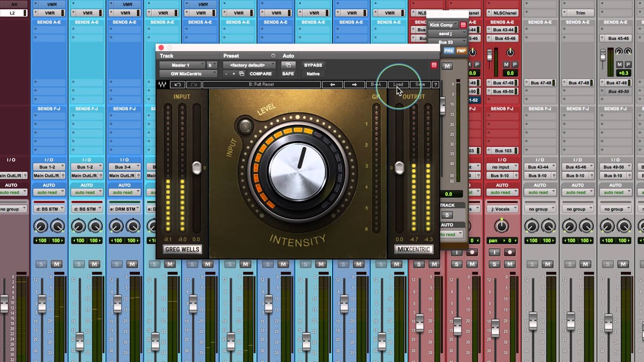Click the P button beside the +0.3 send
Image resolution: width=644 pixels, height=362 pixels.
pos(627,64)
